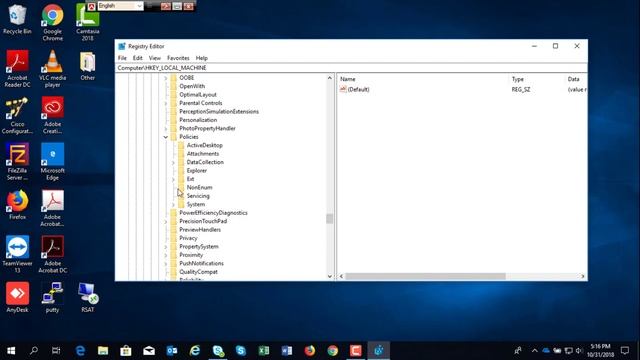Open the Other folder on the desktop

(87, 65)
